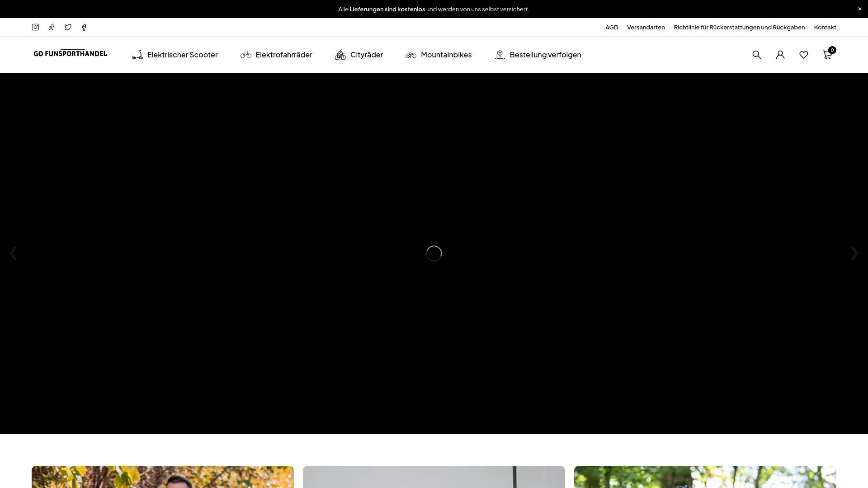
Task: Click the search magnifier icon
Action: click(x=756, y=55)
